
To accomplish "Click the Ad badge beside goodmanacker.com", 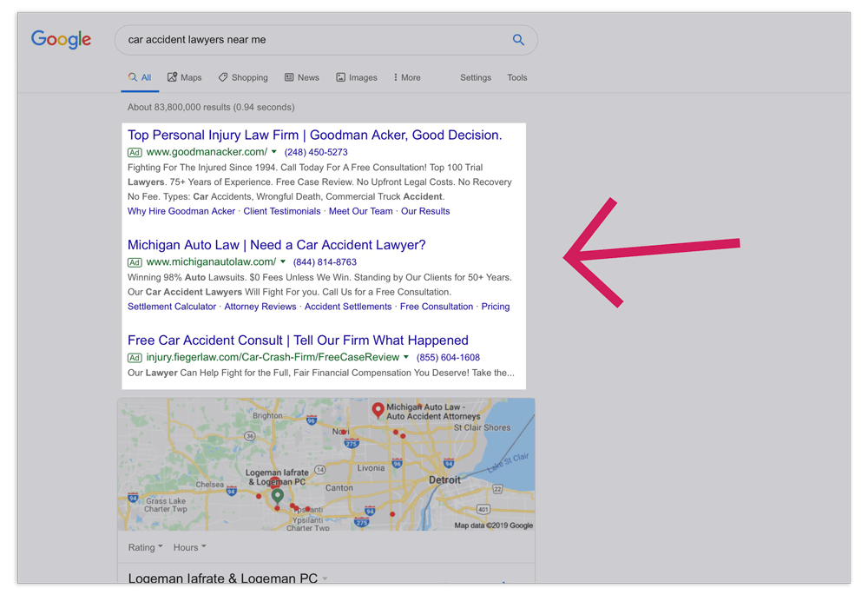I will (135, 152).
